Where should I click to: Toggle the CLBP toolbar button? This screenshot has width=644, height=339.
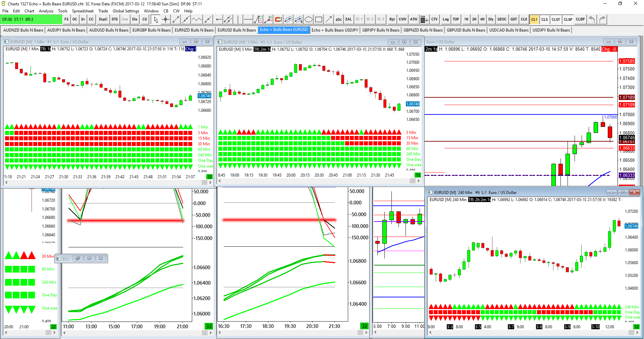pyautogui.click(x=580, y=19)
